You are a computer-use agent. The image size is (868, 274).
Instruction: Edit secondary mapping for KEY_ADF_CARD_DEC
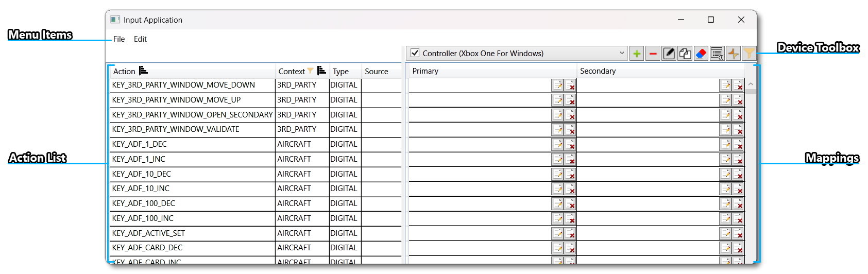(x=725, y=248)
